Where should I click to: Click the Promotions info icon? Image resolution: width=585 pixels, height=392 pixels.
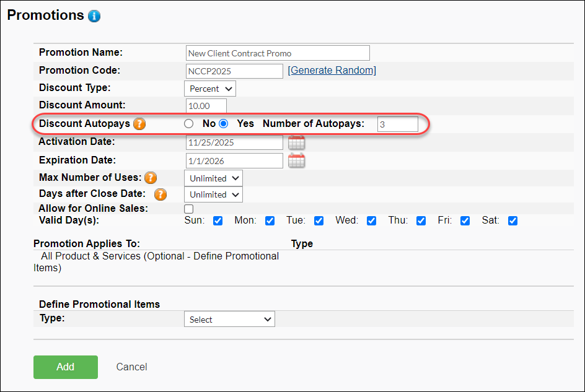coord(94,16)
